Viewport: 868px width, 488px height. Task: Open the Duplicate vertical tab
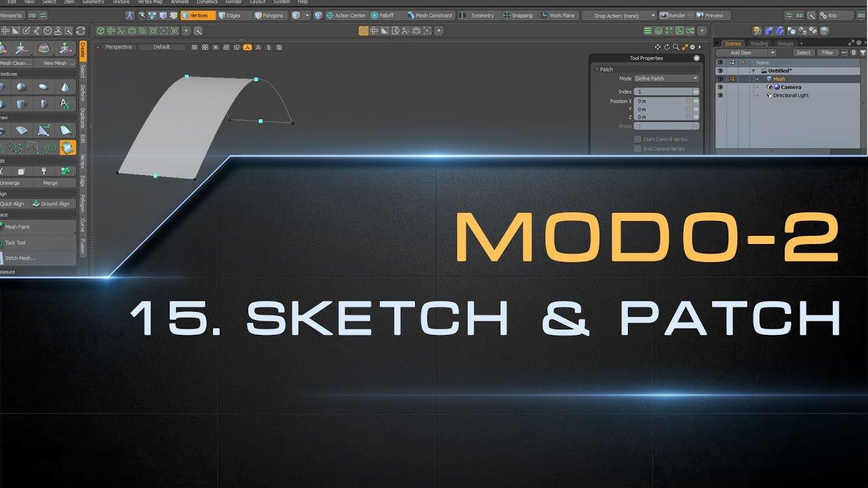coord(83,119)
